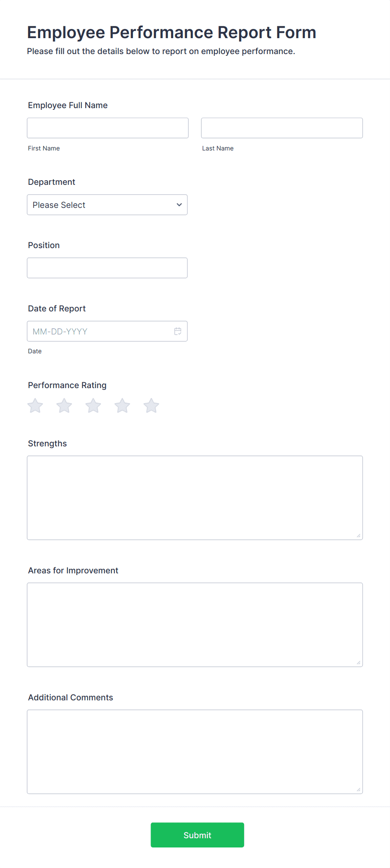Select the third performance rating star
The width and height of the screenshot is (390, 868).
click(x=93, y=405)
